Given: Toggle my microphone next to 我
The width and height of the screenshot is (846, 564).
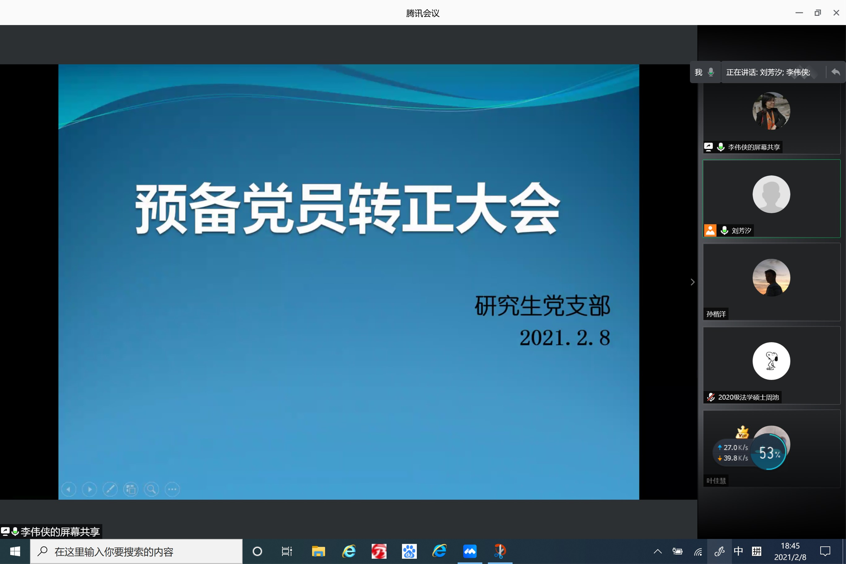Looking at the screenshot, I should [711, 72].
